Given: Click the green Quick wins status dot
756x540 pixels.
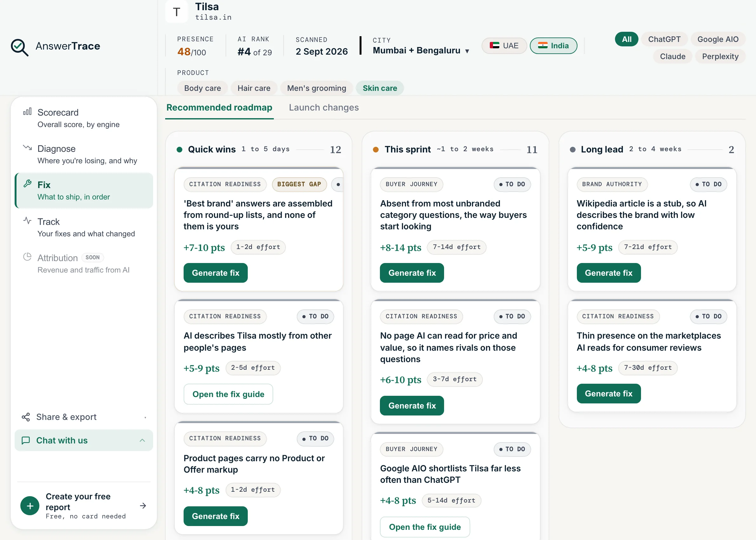Looking at the screenshot, I should pos(179,150).
